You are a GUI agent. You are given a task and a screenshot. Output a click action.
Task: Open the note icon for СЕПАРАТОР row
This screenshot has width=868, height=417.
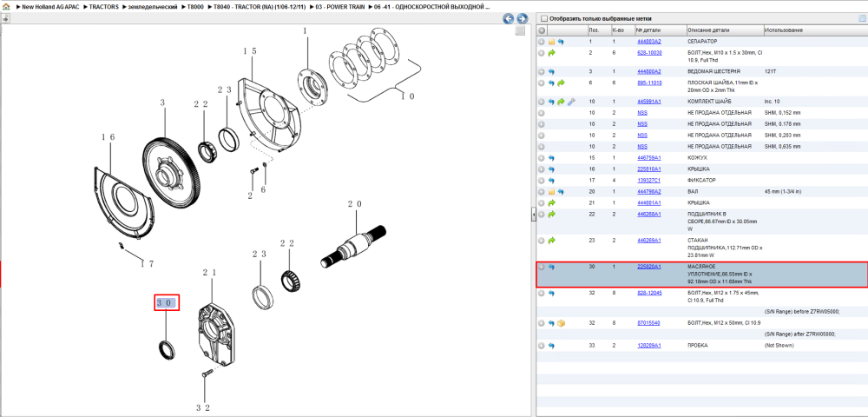(551, 42)
